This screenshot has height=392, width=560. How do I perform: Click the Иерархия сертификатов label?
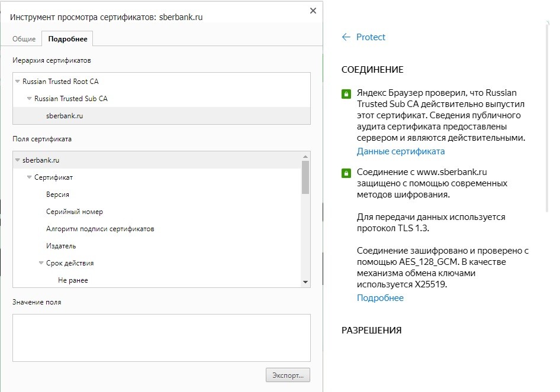52,60
